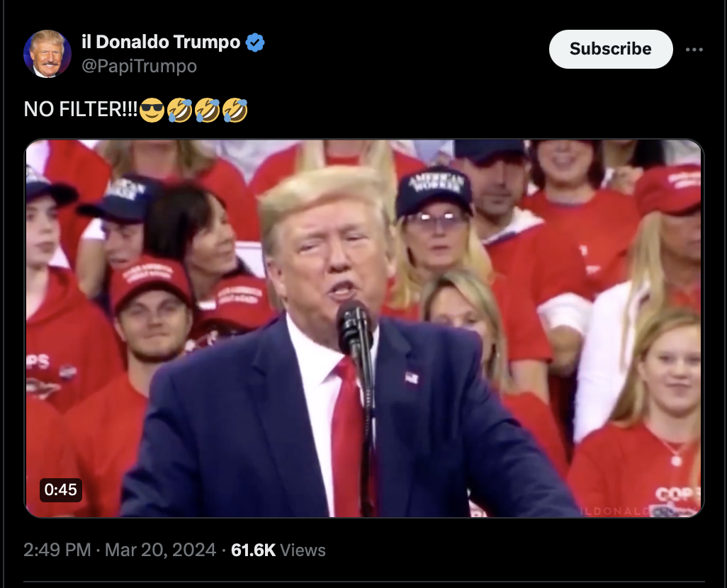Viewport: 727px width, 588px height.
Task: Click the NO FILTER!!! post text
Action: pyautogui.click(x=81, y=109)
